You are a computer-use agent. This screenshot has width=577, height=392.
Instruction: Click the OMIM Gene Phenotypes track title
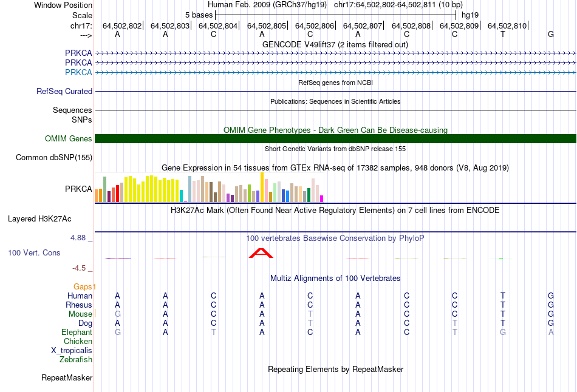pyautogui.click(x=335, y=130)
